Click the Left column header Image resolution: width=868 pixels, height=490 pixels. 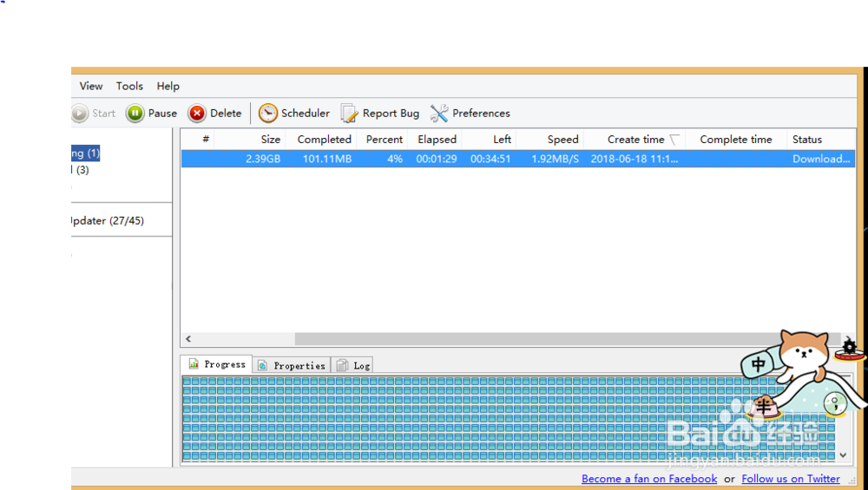[x=490, y=140]
